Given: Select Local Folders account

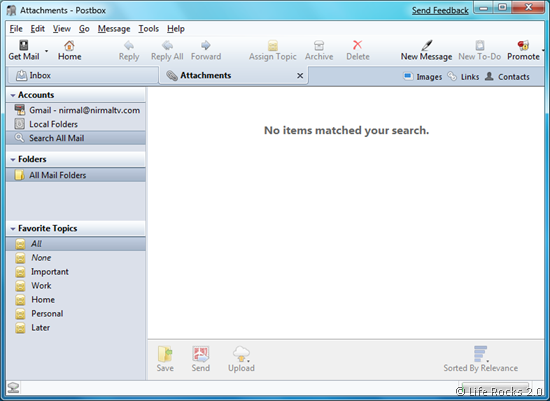Looking at the screenshot, I should coord(76,124).
